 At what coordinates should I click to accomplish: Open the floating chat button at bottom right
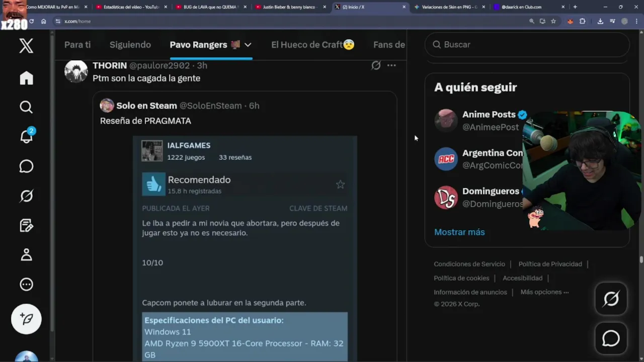click(611, 338)
